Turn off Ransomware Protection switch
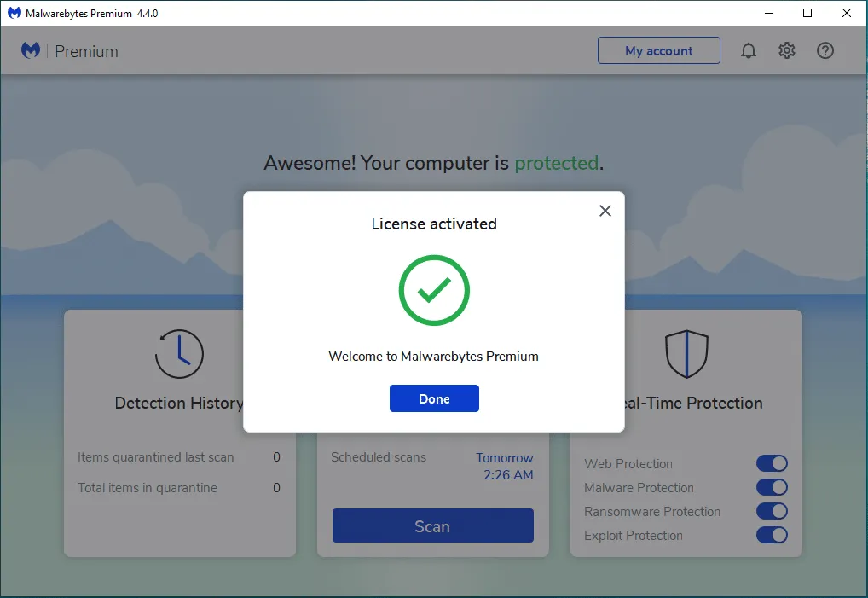 pyautogui.click(x=772, y=511)
